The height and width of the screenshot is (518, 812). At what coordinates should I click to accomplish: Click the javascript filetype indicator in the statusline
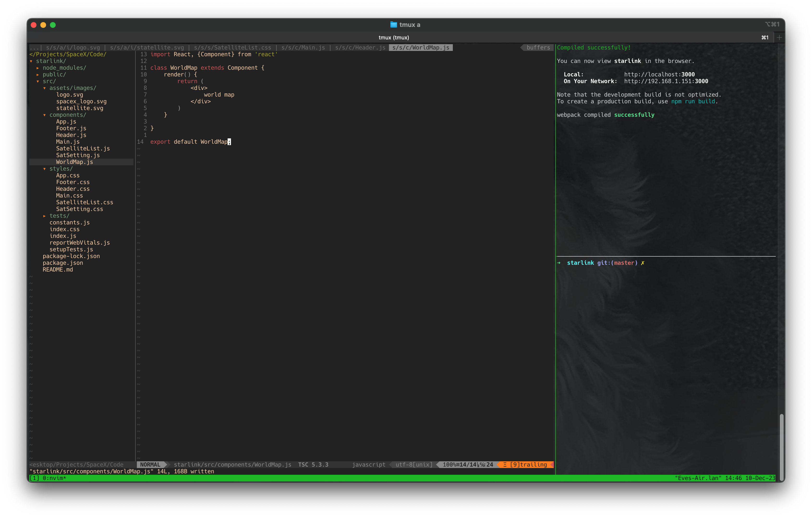click(x=369, y=465)
